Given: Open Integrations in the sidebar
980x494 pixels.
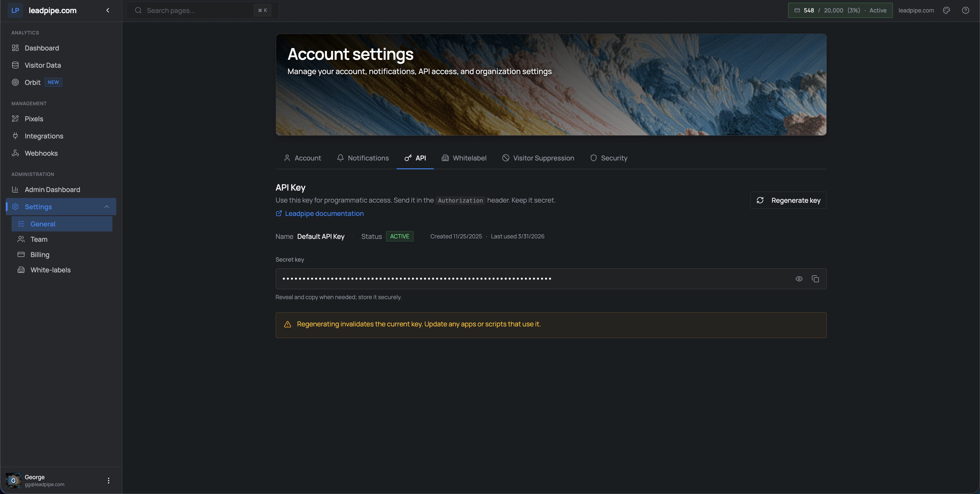Looking at the screenshot, I should pos(44,136).
